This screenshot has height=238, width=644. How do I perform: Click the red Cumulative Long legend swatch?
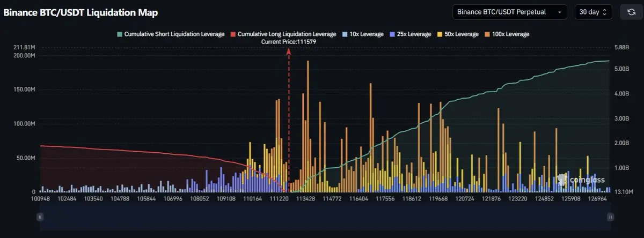tap(232, 34)
